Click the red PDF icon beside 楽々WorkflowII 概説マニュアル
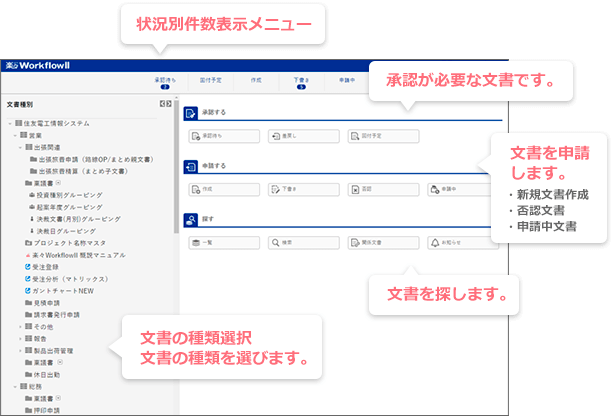The image size is (613, 416). click(x=28, y=255)
